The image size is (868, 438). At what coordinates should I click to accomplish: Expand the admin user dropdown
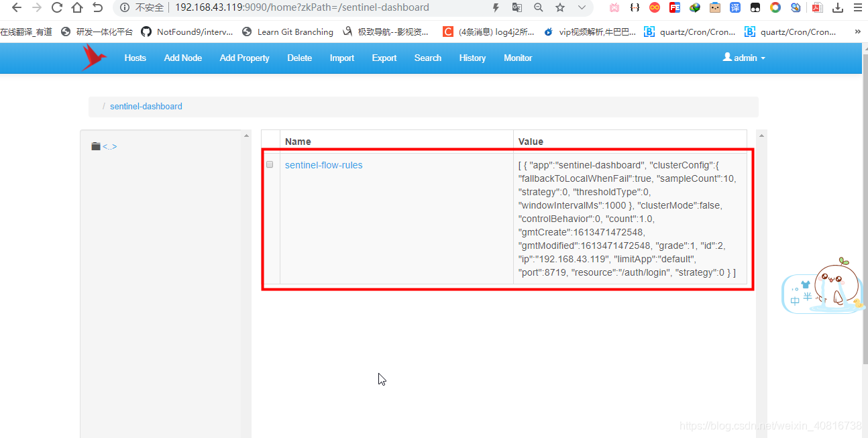744,58
